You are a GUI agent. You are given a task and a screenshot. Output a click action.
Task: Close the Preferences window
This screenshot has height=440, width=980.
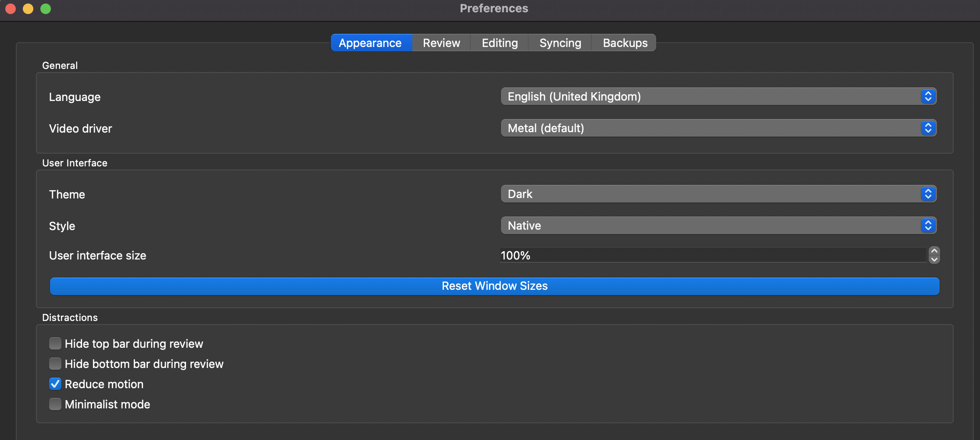[x=11, y=9]
